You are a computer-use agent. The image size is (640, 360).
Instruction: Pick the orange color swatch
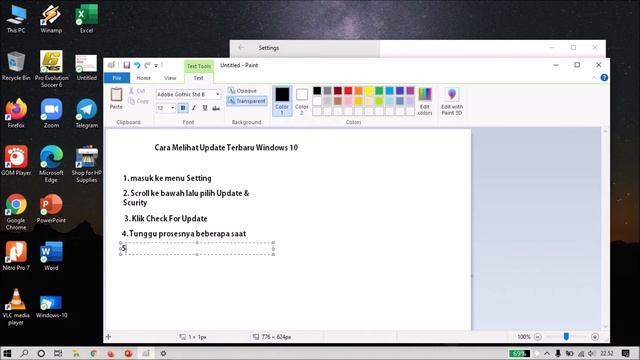point(358,91)
